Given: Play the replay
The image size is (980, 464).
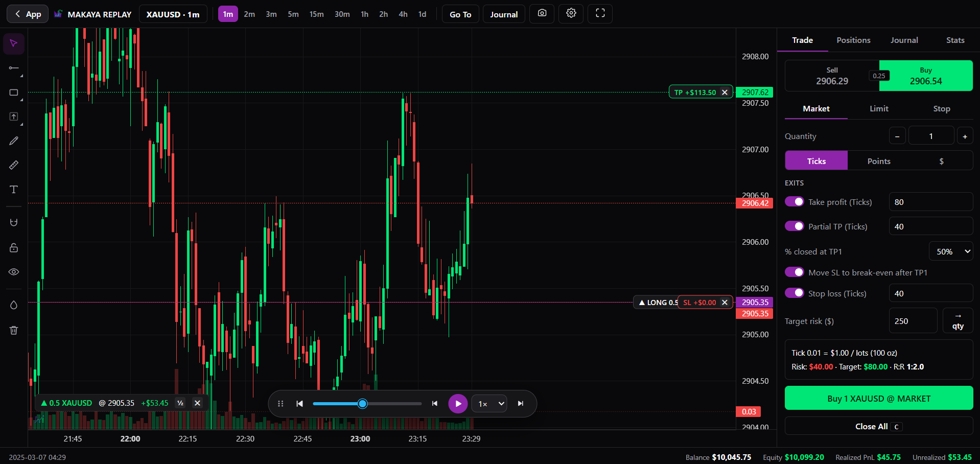Looking at the screenshot, I should [x=458, y=404].
